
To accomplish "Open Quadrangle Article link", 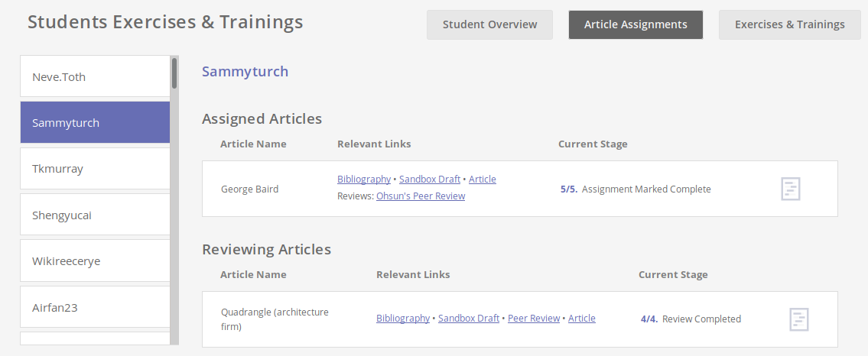I will click(582, 319).
